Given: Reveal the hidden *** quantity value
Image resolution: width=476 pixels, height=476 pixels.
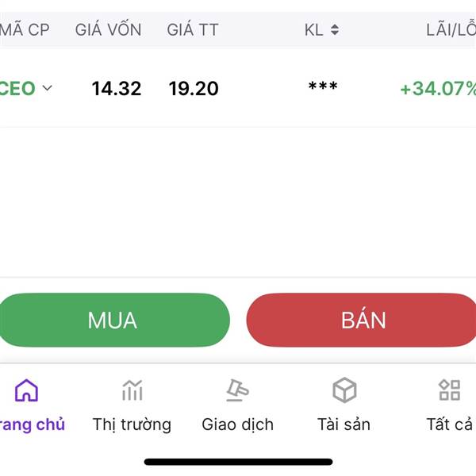Looking at the screenshot, I should click(x=323, y=86).
